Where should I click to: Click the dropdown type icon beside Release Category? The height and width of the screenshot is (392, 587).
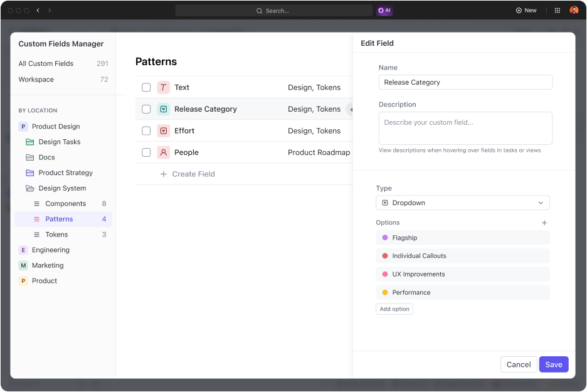[163, 109]
